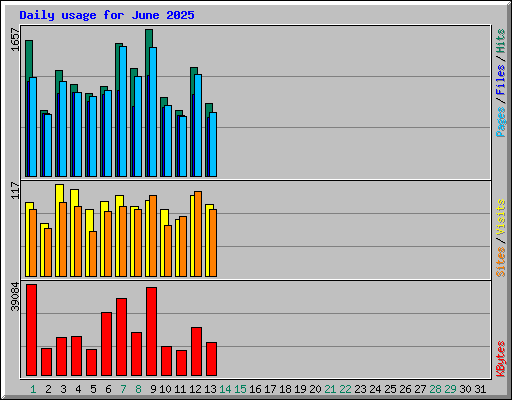Screen dimensions: 512x400
Task: Click the green 'Hits' legend label
Action: 500,41
